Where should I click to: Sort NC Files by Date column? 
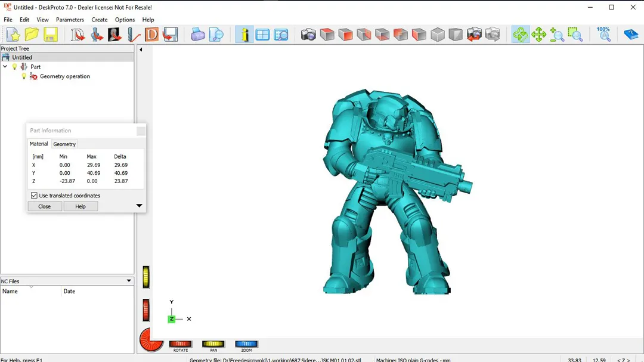tap(98, 291)
